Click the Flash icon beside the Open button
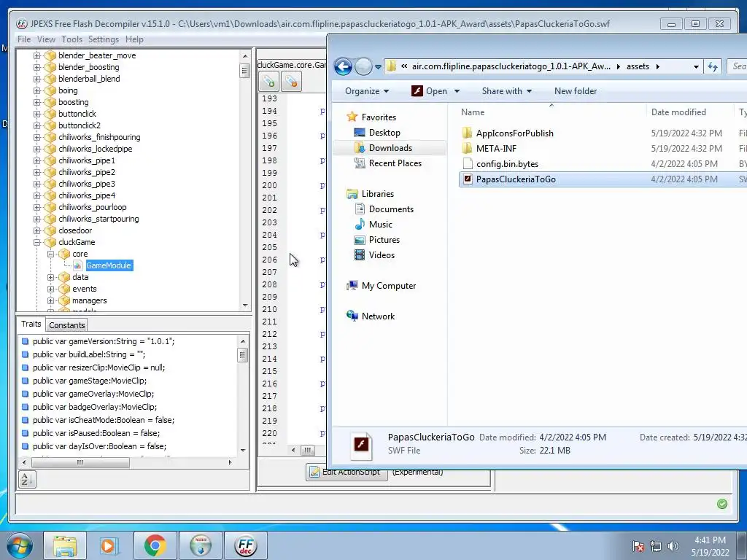 pos(417,91)
